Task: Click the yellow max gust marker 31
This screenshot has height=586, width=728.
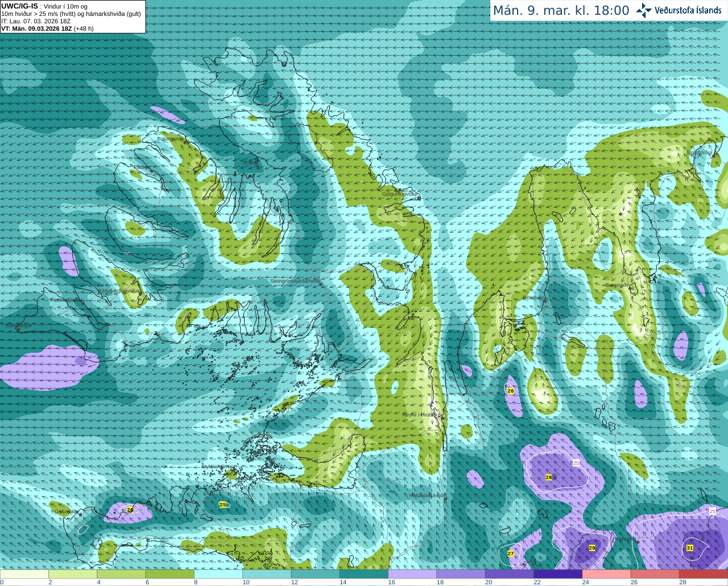Action: [690, 548]
